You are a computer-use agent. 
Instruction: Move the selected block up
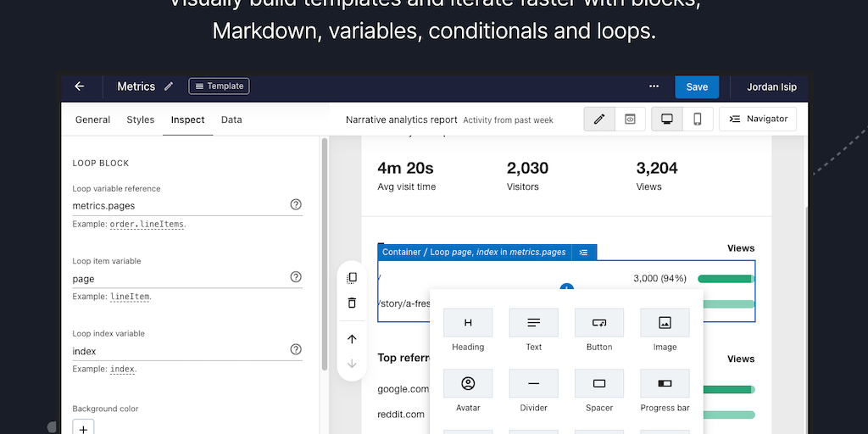tap(352, 339)
